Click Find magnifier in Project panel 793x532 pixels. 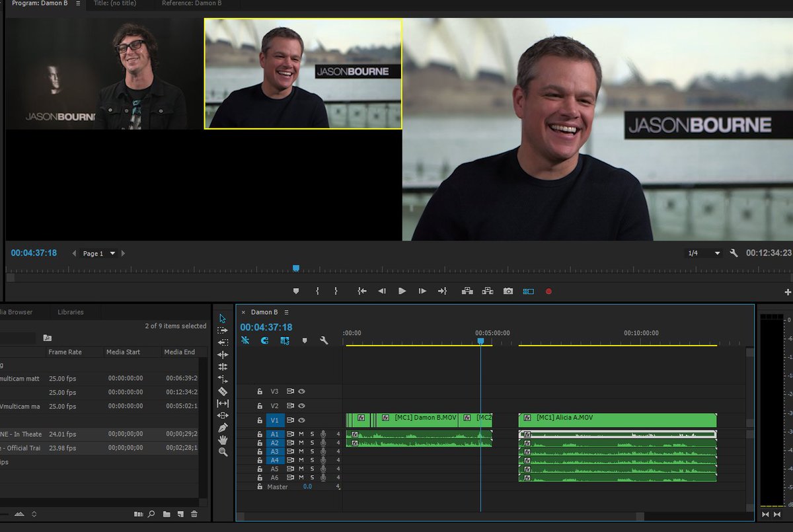tap(151, 513)
